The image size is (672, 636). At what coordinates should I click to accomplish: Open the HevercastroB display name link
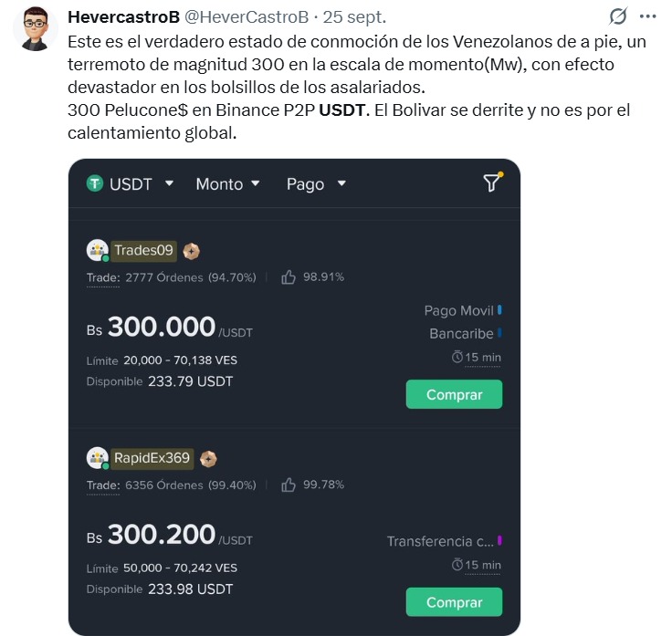pyautogui.click(x=123, y=18)
